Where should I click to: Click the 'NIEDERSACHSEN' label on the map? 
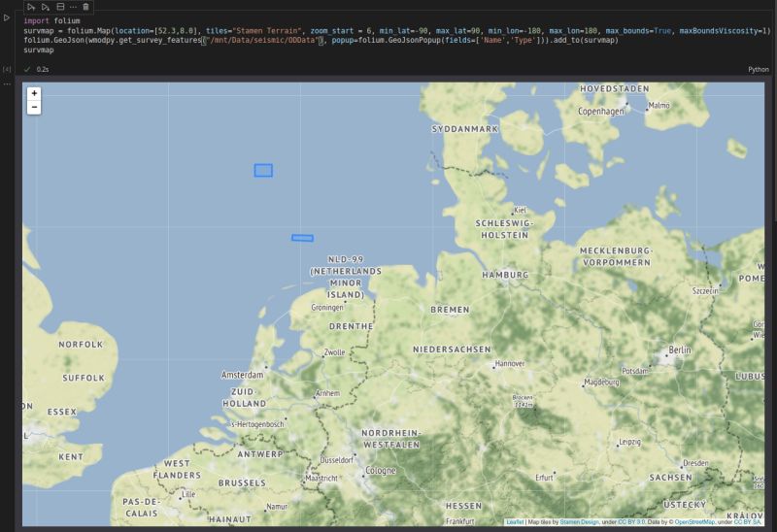point(452,349)
